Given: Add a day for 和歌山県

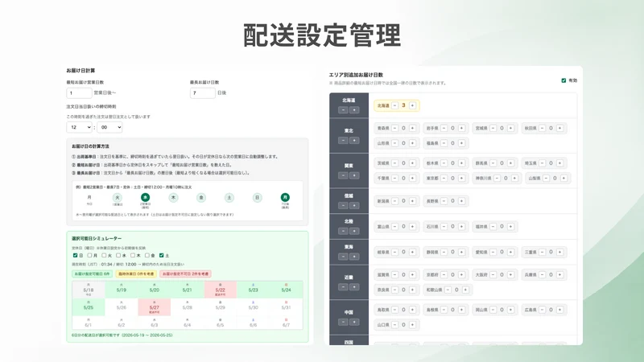Looking at the screenshot, I should click(x=465, y=290).
